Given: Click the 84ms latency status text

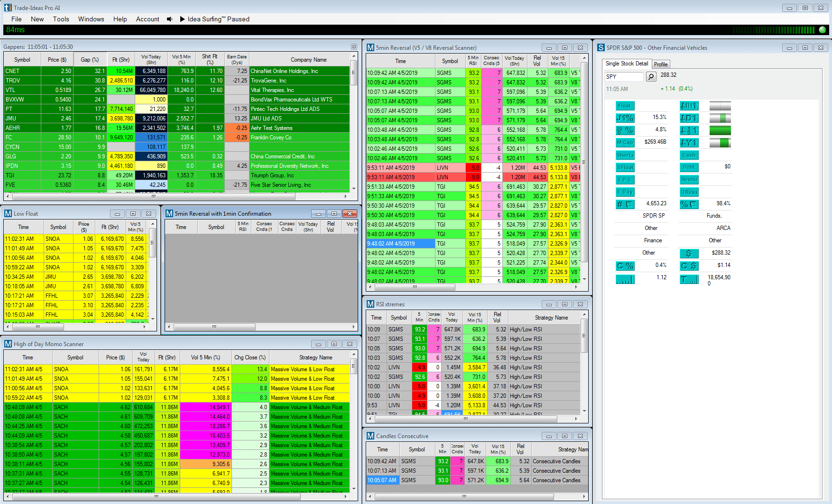Looking at the screenshot, I should pyautogui.click(x=15, y=29).
